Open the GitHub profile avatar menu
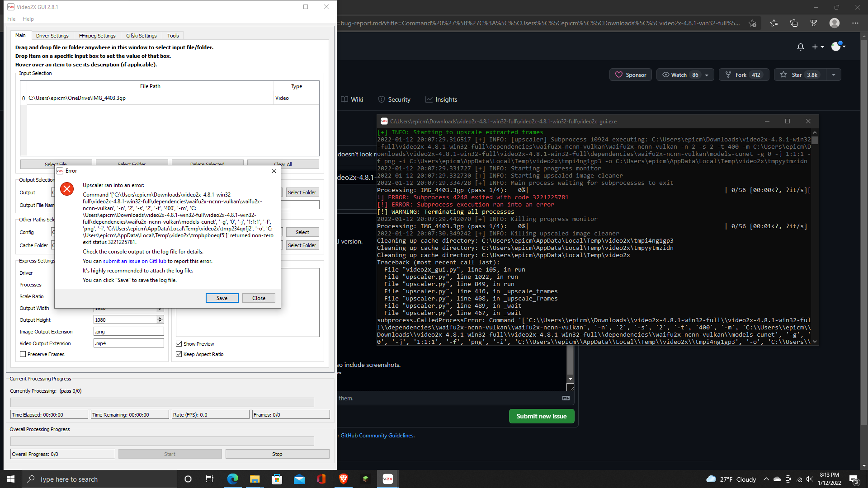 pyautogui.click(x=835, y=47)
